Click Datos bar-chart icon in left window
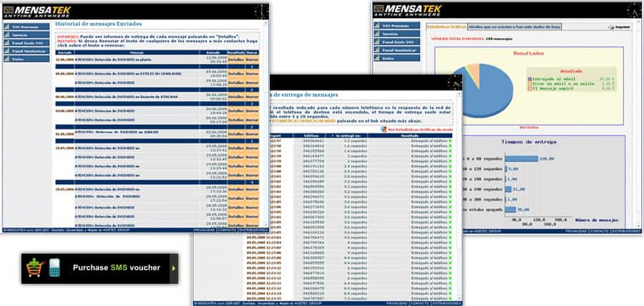The height and width of the screenshot is (306, 644). (x=7, y=59)
